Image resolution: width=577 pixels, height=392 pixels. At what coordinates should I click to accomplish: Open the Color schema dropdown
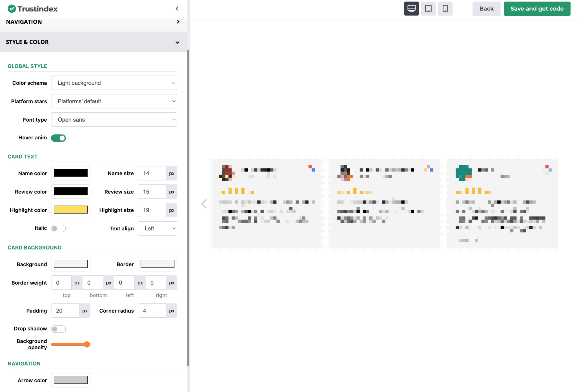point(114,83)
